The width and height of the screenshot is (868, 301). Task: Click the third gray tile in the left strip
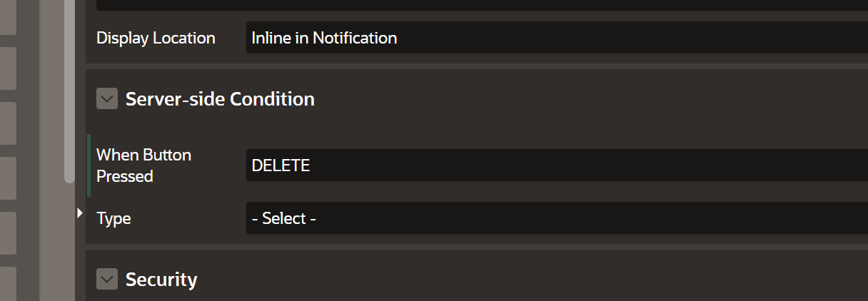[x=8, y=123]
